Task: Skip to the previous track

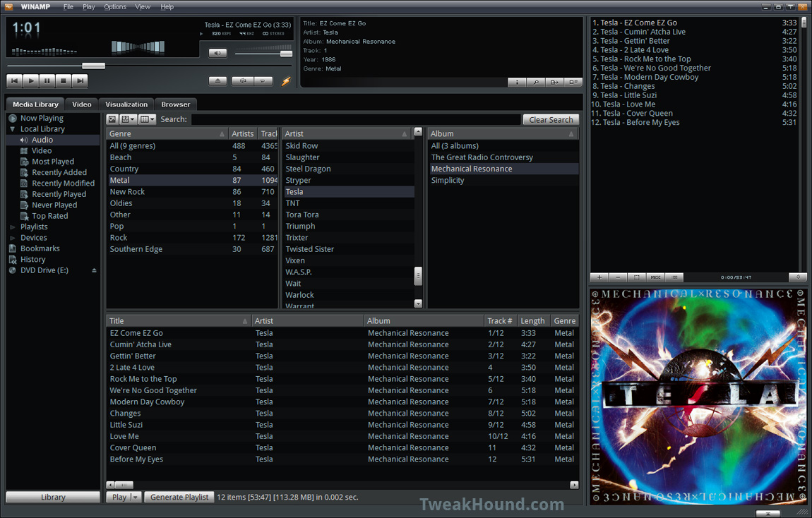Action: (15, 80)
